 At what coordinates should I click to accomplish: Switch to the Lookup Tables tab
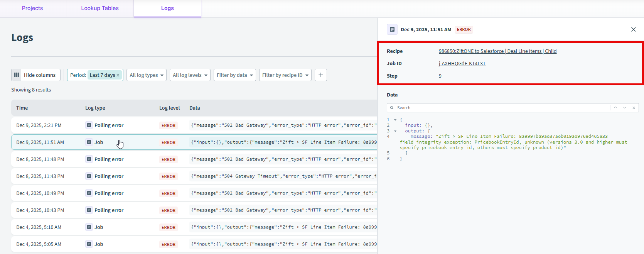coord(100,8)
